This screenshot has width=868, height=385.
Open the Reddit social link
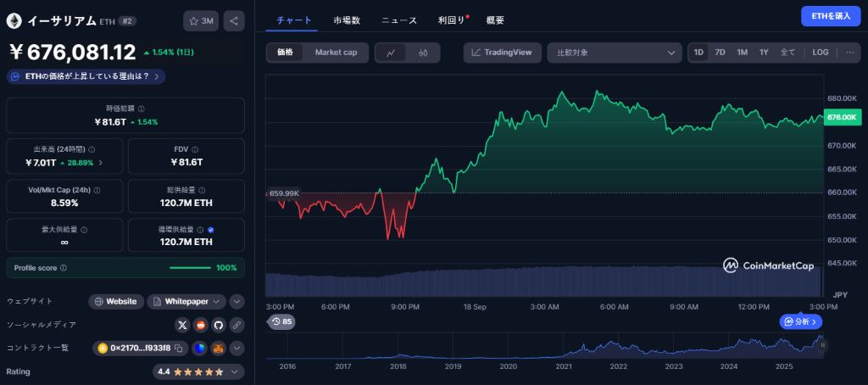click(x=200, y=325)
